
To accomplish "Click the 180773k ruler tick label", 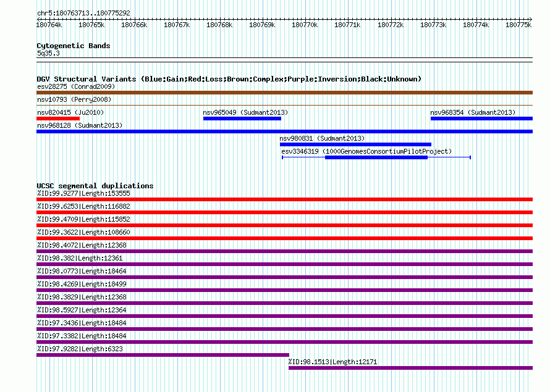I will 433,25.
